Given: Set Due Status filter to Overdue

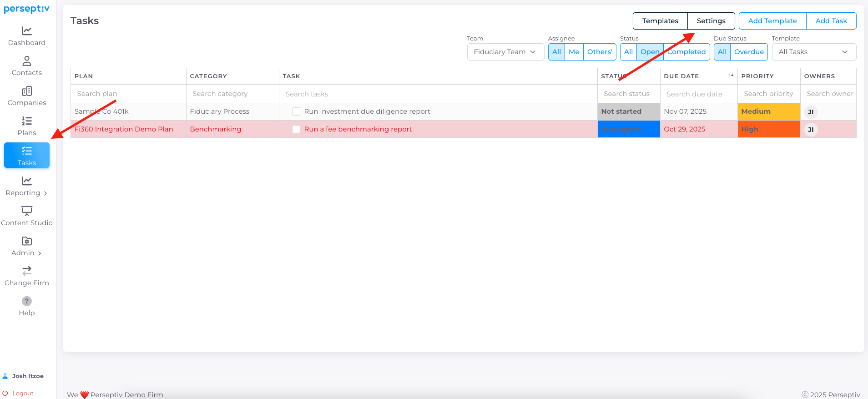Looking at the screenshot, I should [749, 52].
